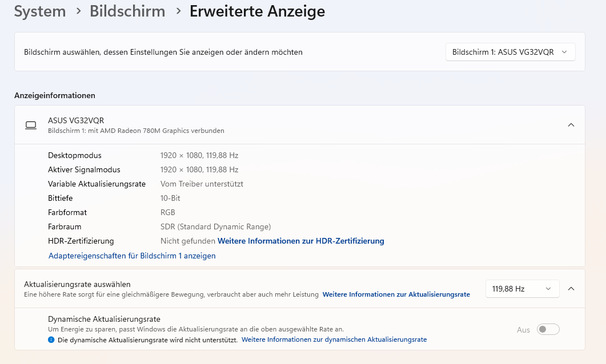Viewport: 606px width, 364px height.
Task: Click the monitor icon beside ASUS VG32VQR
Action: click(x=31, y=125)
